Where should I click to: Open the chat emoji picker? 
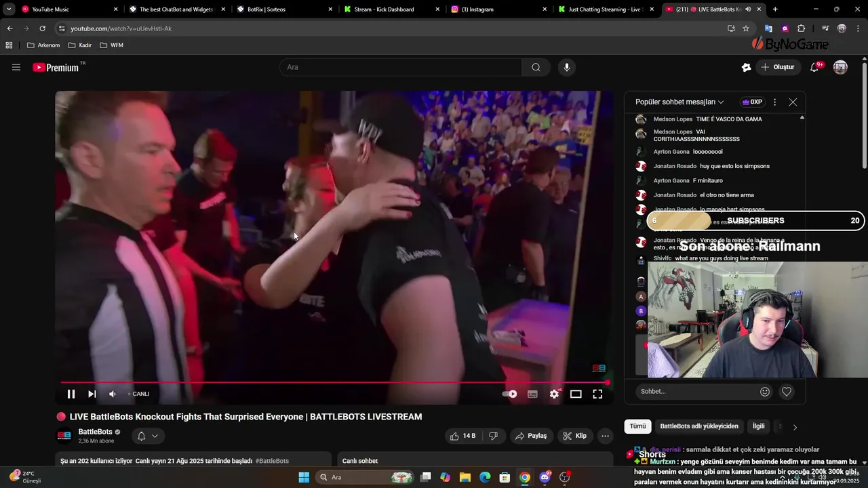(765, 391)
